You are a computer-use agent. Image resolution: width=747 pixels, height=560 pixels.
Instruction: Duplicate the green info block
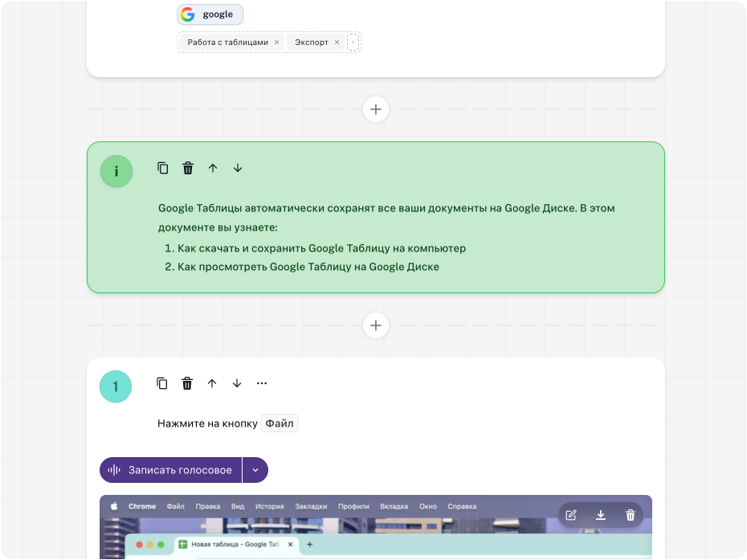163,168
